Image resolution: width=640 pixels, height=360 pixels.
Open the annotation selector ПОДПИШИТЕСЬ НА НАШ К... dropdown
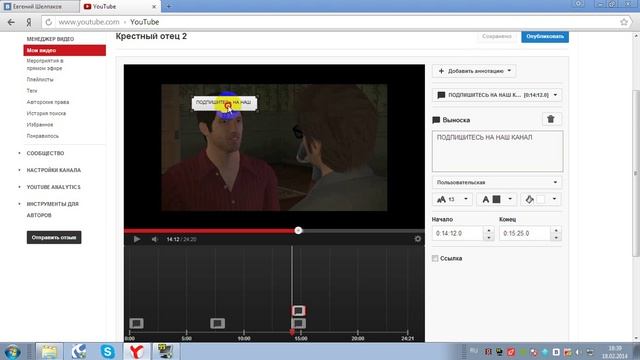(x=497, y=95)
